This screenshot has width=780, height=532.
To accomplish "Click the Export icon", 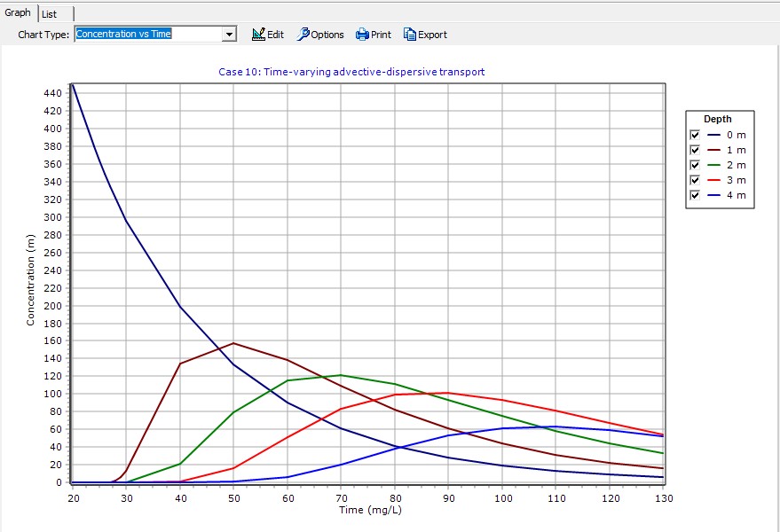I will pyautogui.click(x=409, y=35).
